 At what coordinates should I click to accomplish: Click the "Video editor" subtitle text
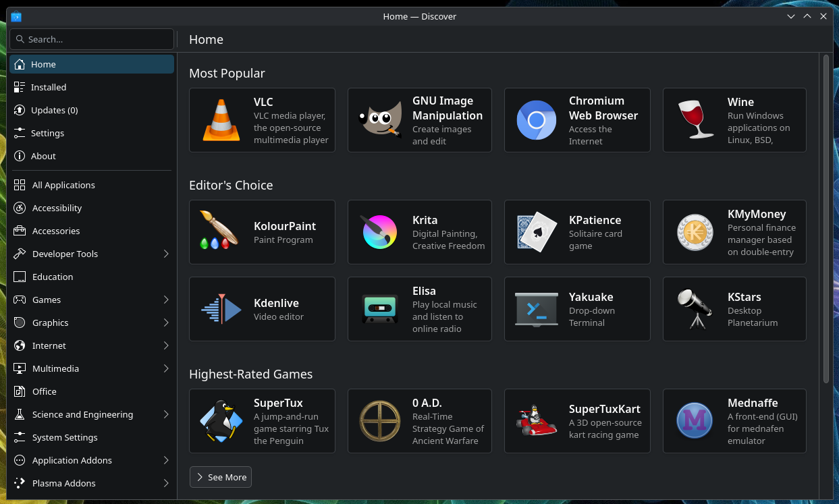[x=279, y=317]
